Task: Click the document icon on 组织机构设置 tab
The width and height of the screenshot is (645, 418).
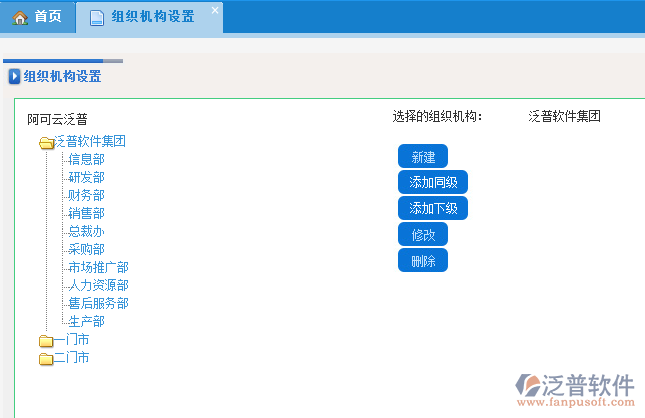Action: 97,18
